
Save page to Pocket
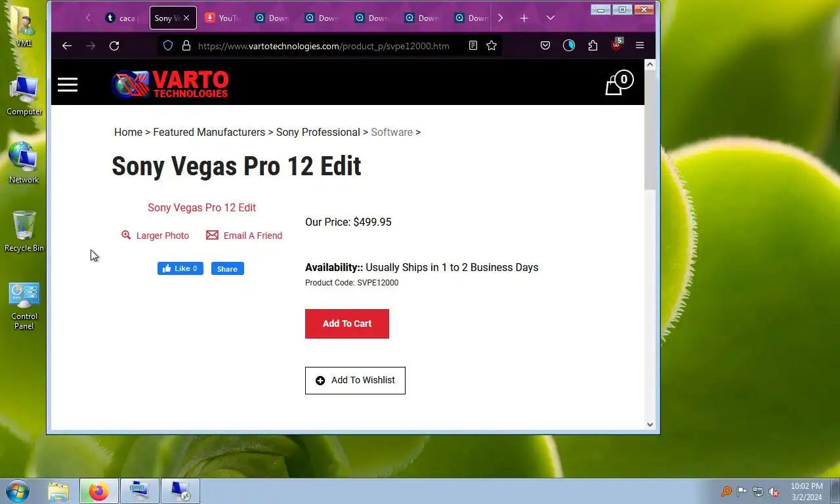pos(545,45)
